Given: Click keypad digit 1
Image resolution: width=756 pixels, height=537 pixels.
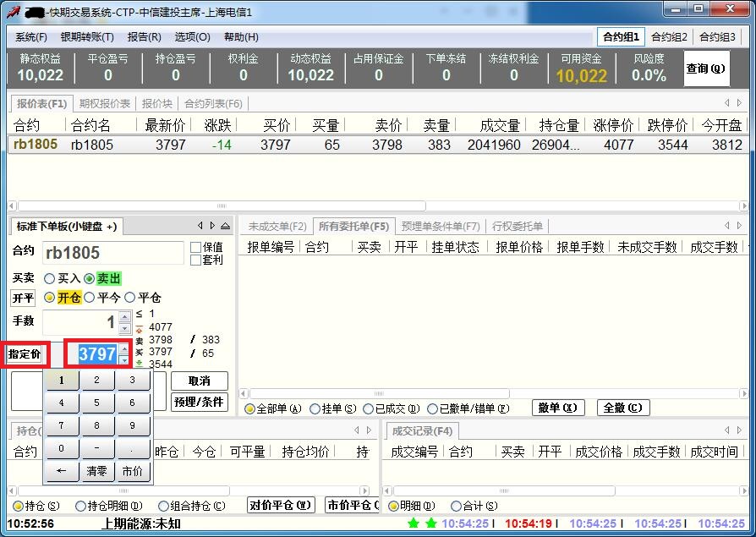Looking at the screenshot, I should tap(61, 381).
